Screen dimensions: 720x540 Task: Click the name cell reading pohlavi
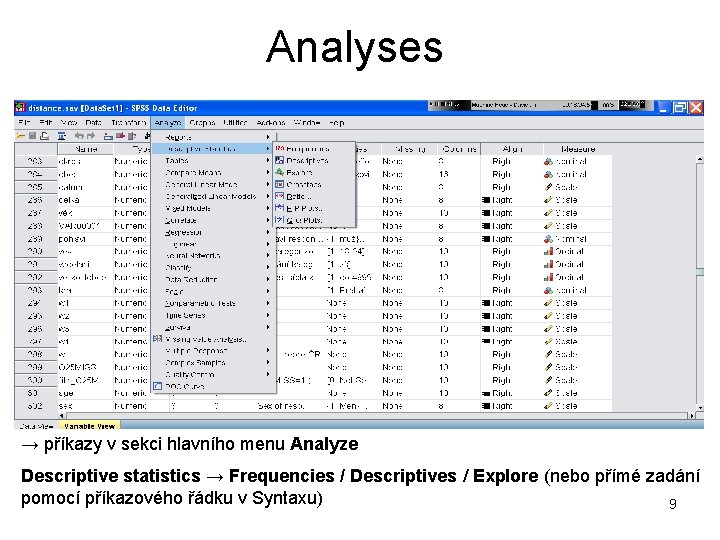(x=85, y=239)
